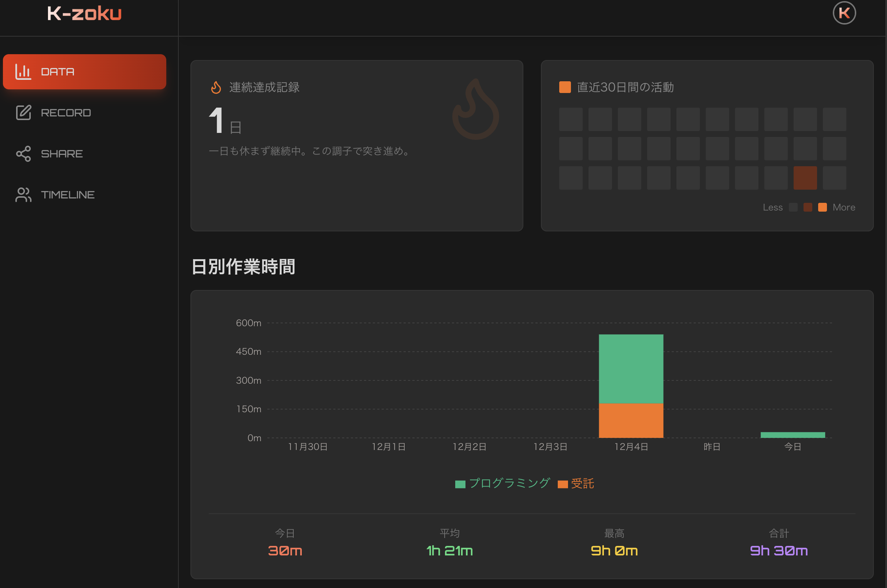Toggle 受託 series in chart legend
The width and height of the screenshot is (887, 588).
point(576,483)
